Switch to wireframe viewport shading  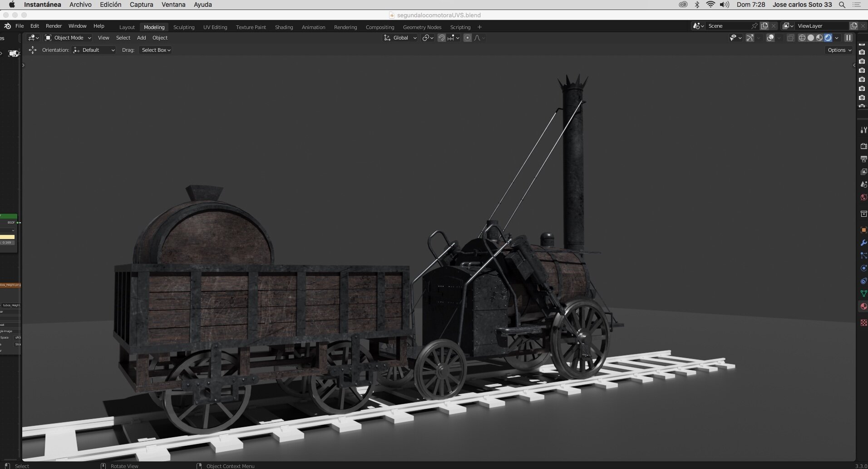pyautogui.click(x=802, y=38)
